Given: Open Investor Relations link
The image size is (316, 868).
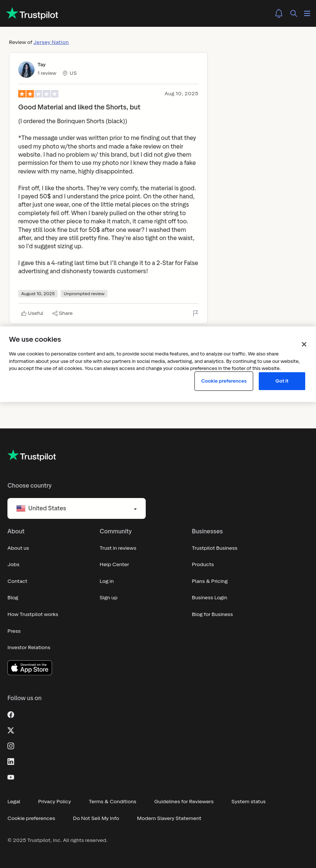Looking at the screenshot, I should pyautogui.click(x=29, y=648).
